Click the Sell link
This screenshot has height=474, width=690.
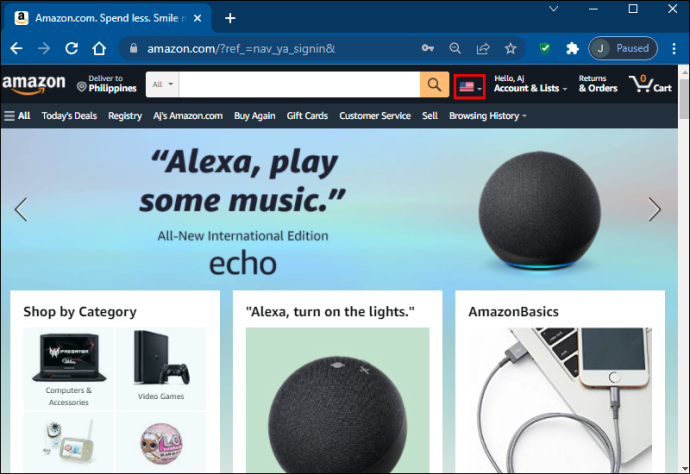pyautogui.click(x=429, y=116)
